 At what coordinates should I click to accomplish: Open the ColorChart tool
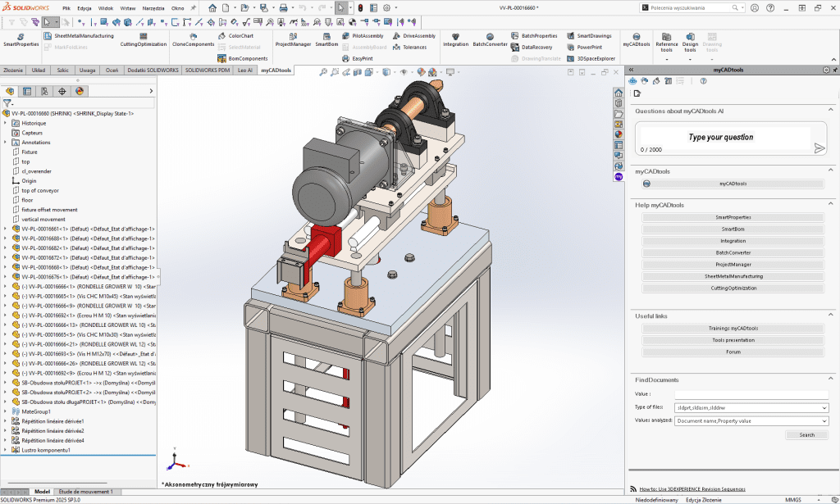click(240, 37)
